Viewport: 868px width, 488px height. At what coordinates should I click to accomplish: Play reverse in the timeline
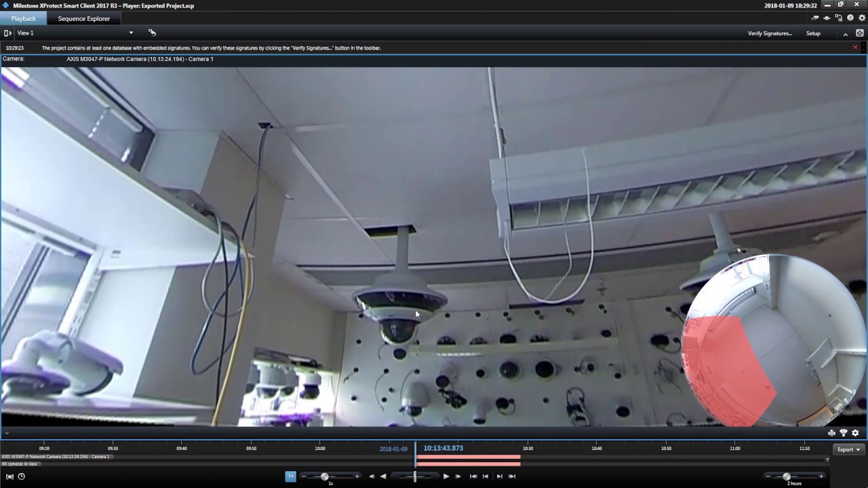(383, 476)
